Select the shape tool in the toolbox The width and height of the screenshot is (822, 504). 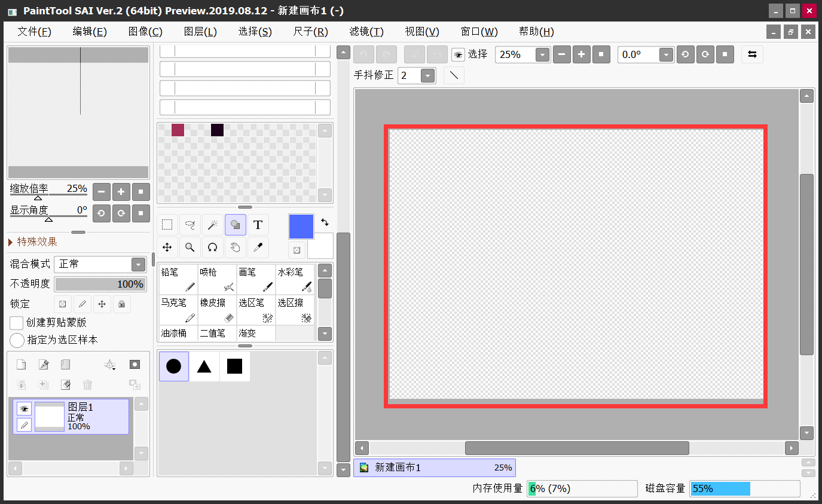(236, 225)
